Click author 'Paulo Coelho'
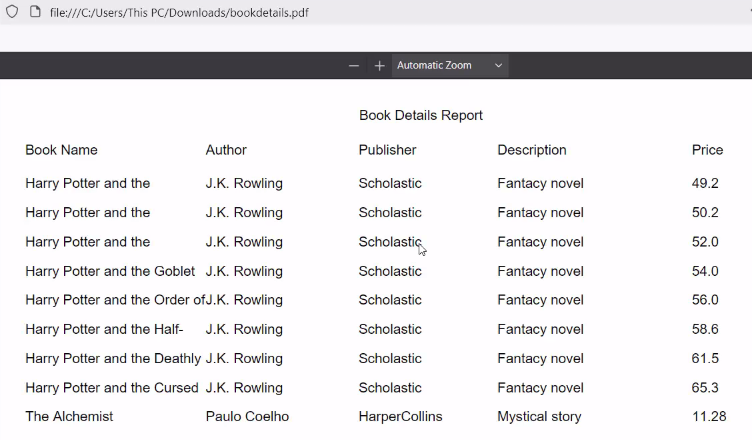 pyautogui.click(x=247, y=416)
